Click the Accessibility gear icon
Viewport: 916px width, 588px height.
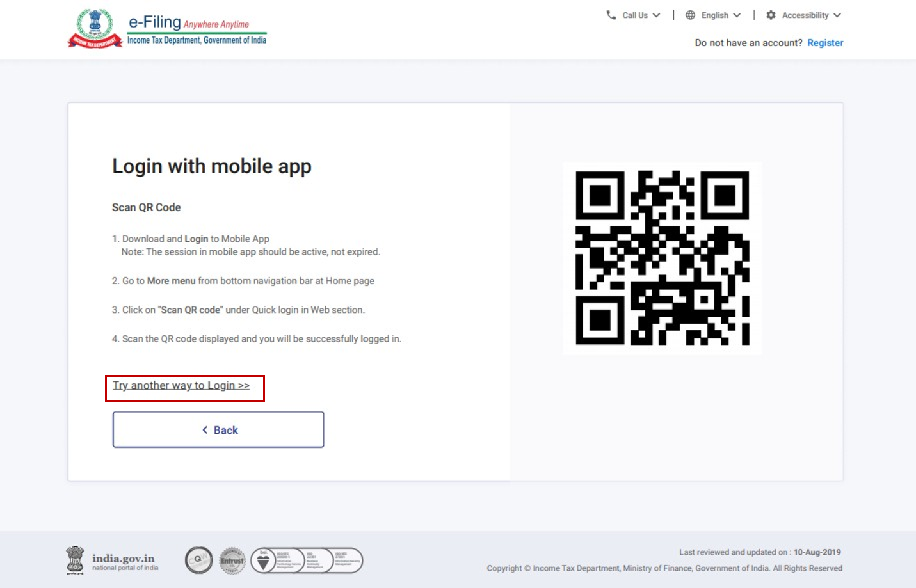pyautogui.click(x=771, y=15)
